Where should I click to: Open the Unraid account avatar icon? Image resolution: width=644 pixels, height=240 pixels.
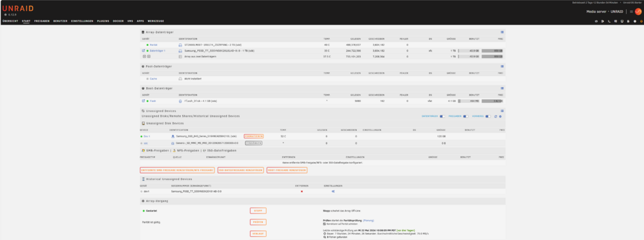(638, 12)
